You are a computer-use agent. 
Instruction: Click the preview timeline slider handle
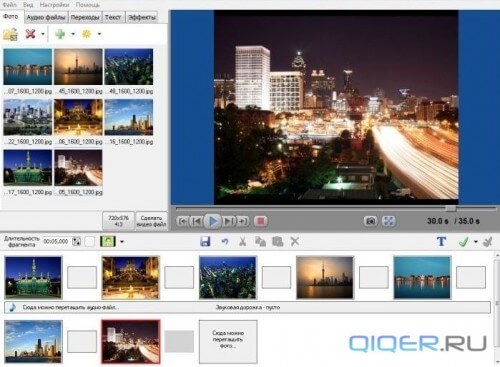pyautogui.click(x=451, y=208)
